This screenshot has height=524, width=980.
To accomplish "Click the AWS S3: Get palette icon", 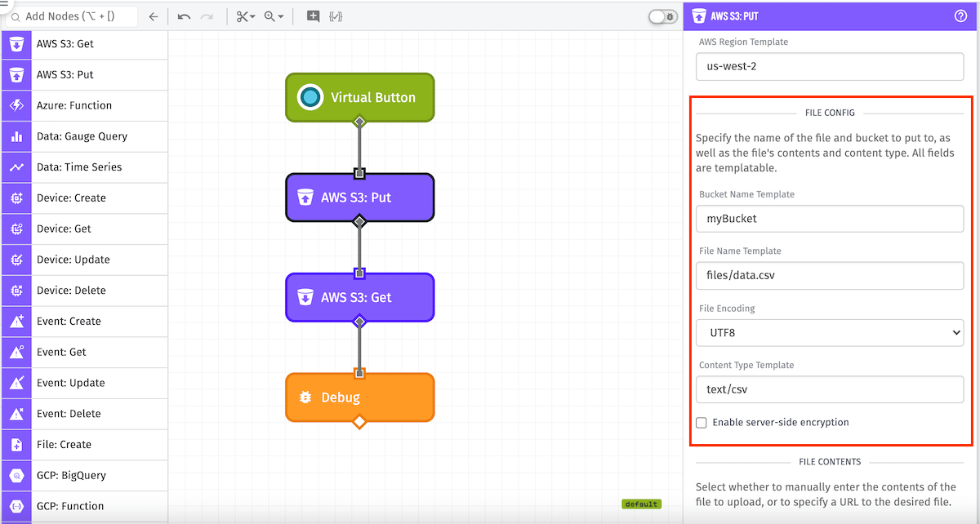I will pyautogui.click(x=16, y=44).
